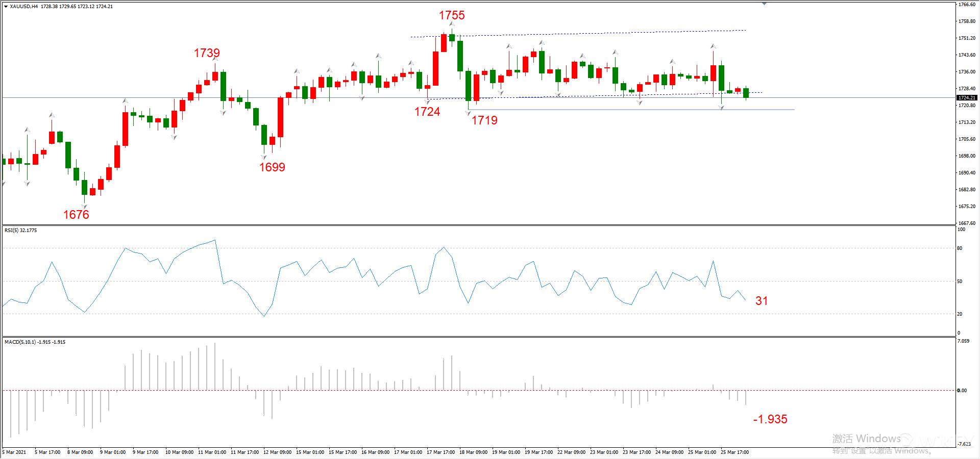Screen dimensions: 980x459
Task: Click the down fractal arrow above 1719 label
Action: pyautogui.click(x=468, y=113)
